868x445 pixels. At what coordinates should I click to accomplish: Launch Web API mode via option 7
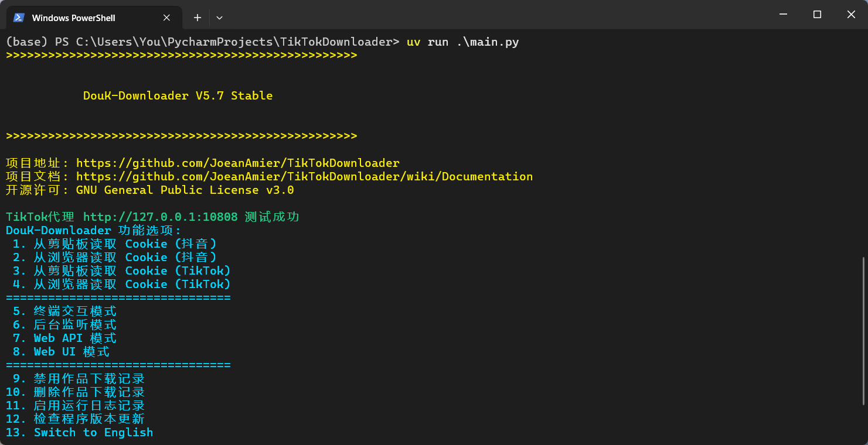pyautogui.click(x=64, y=338)
